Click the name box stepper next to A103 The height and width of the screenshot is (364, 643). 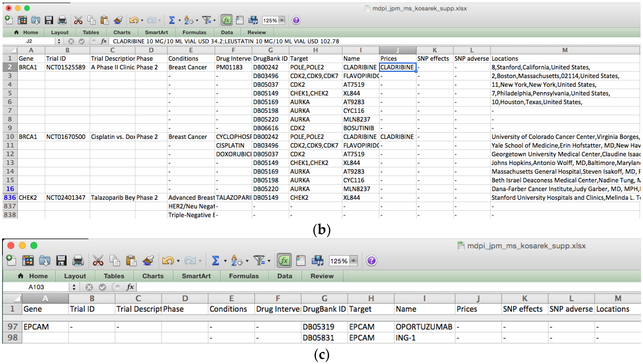click(74, 287)
